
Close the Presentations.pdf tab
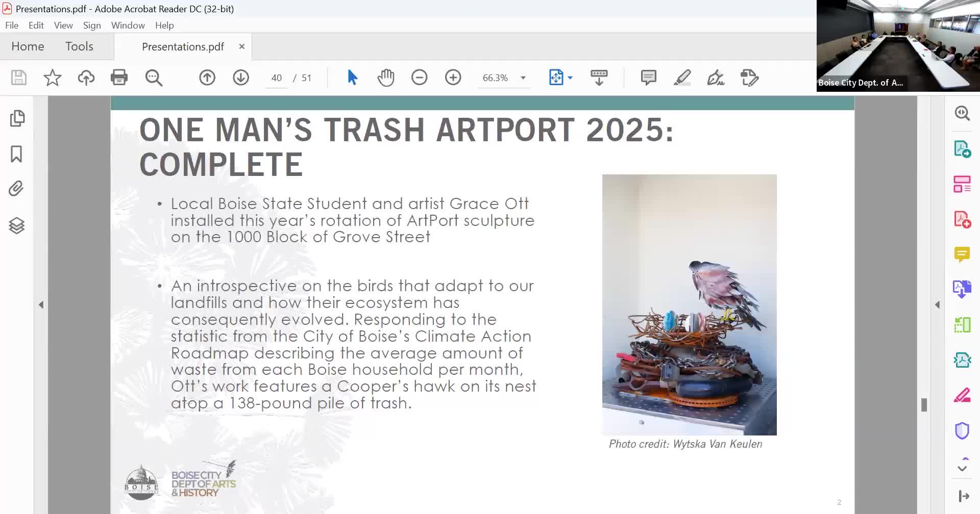click(x=242, y=46)
